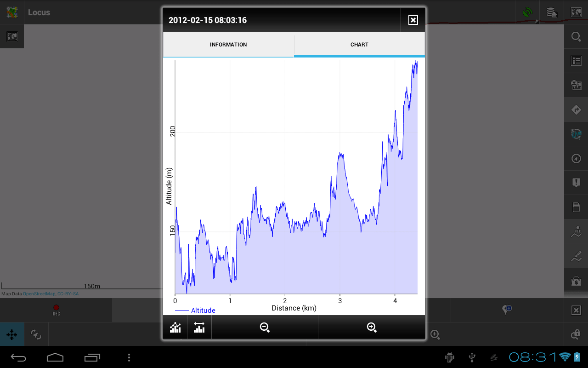Toggle the map pan mode arrows
Screen dimensions: 588x368
coord(12,334)
